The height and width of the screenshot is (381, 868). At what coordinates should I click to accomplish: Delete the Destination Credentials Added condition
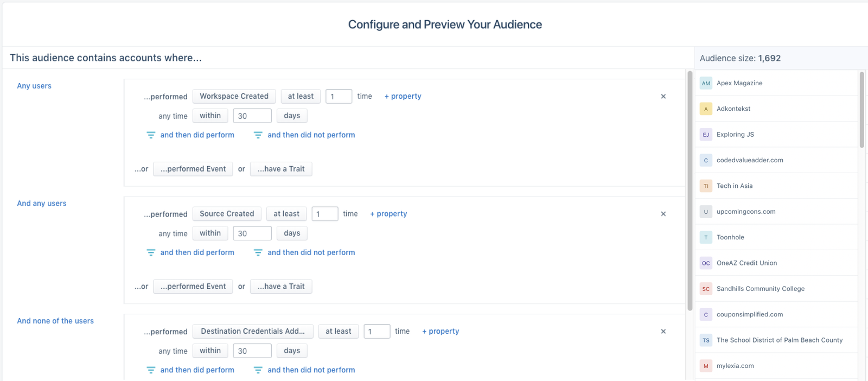coord(663,332)
